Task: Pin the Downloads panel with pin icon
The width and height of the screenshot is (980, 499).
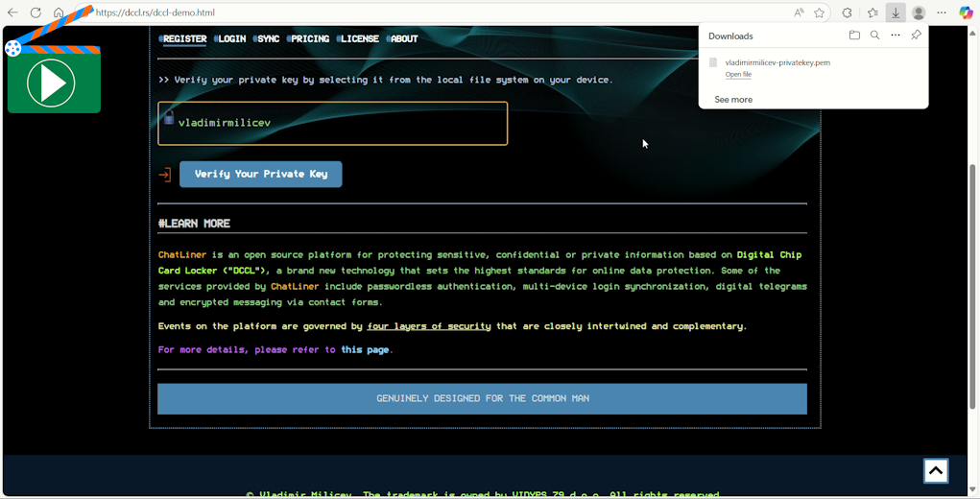Action: [x=916, y=36]
